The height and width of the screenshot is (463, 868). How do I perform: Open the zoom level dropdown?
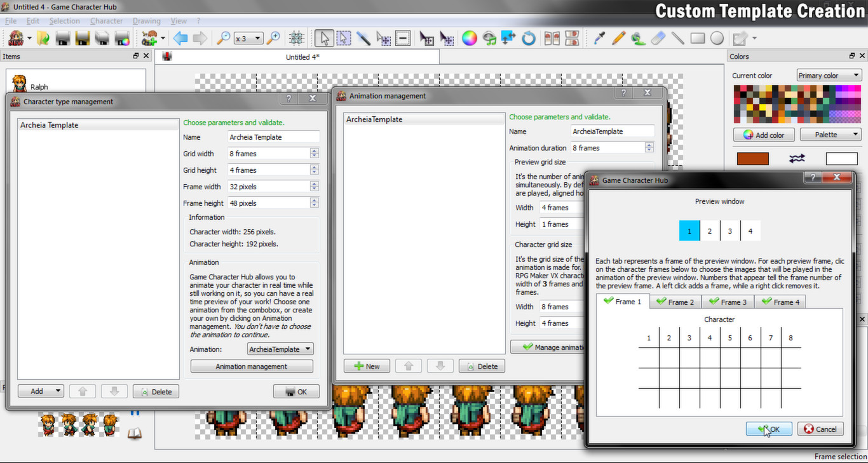(248, 37)
